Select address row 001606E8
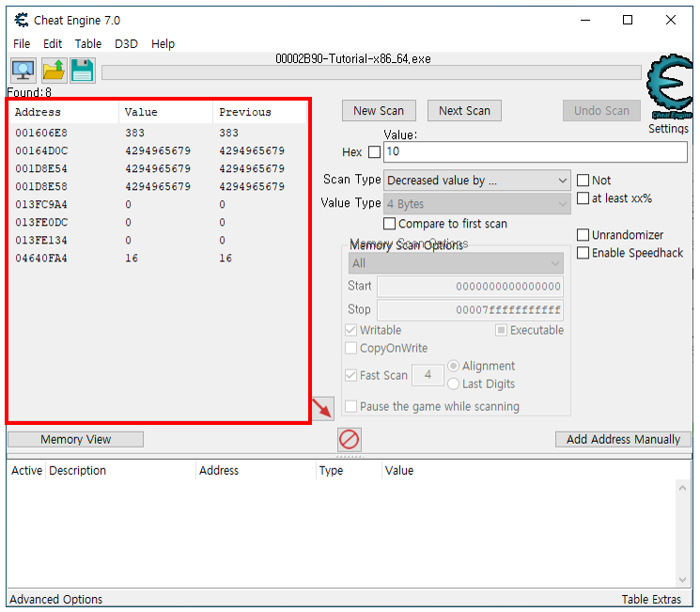The height and width of the screenshot is (612, 700). [x=159, y=133]
